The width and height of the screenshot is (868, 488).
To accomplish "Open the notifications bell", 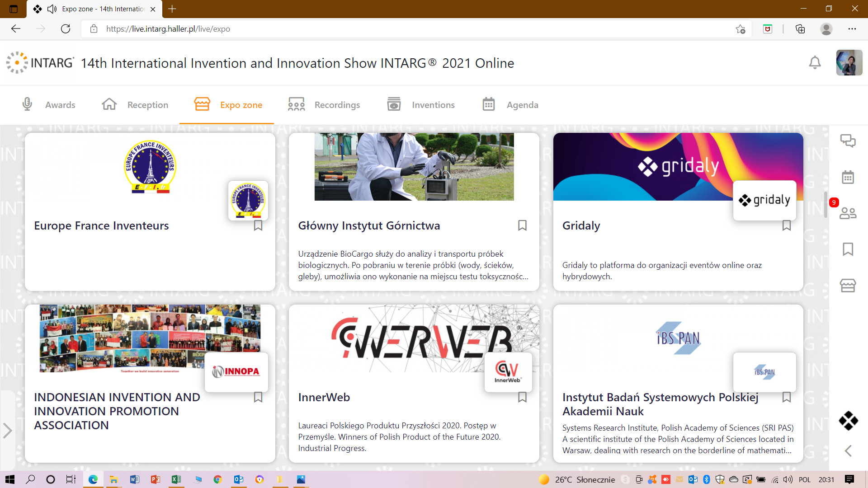I will [x=815, y=62].
